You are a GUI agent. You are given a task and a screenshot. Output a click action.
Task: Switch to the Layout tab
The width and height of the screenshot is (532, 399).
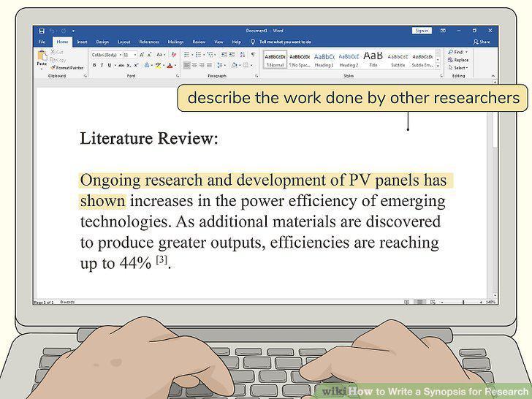click(x=123, y=42)
